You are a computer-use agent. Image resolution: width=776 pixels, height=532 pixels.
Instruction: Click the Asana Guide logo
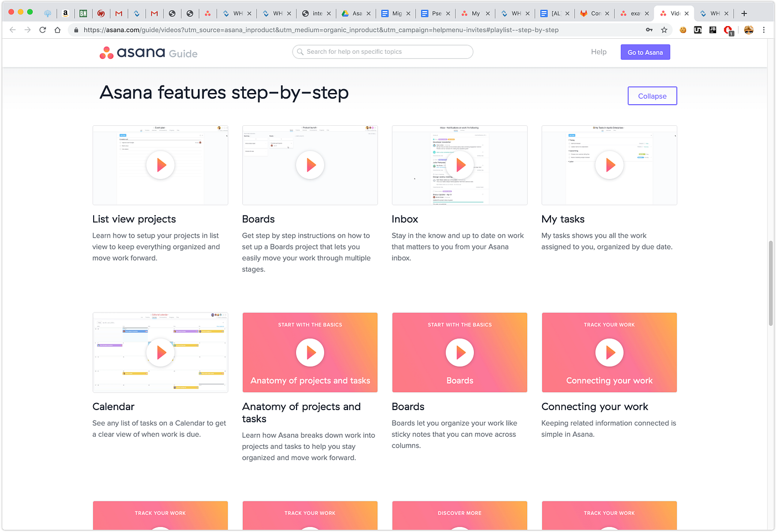(x=149, y=53)
